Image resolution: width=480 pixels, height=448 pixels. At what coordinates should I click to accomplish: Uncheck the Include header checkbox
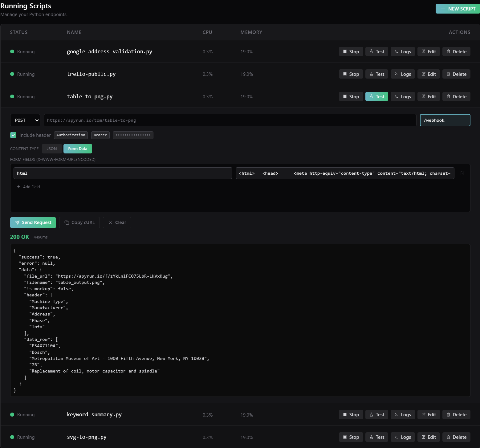(13, 135)
